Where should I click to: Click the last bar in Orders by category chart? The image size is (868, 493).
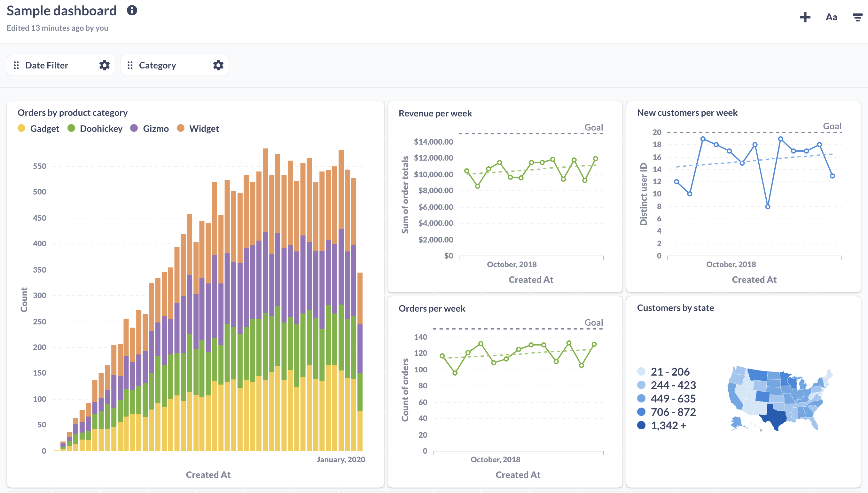pyautogui.click(x=360, y=362)
